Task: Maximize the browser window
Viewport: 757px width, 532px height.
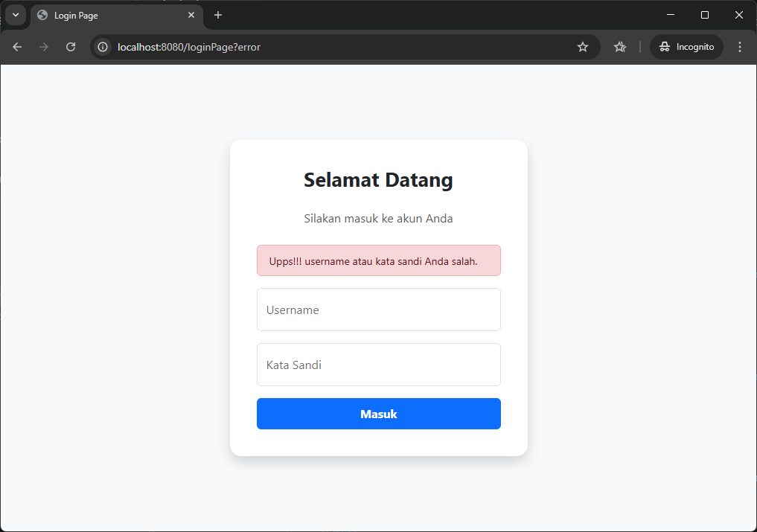Action: [x=705, y=15]
